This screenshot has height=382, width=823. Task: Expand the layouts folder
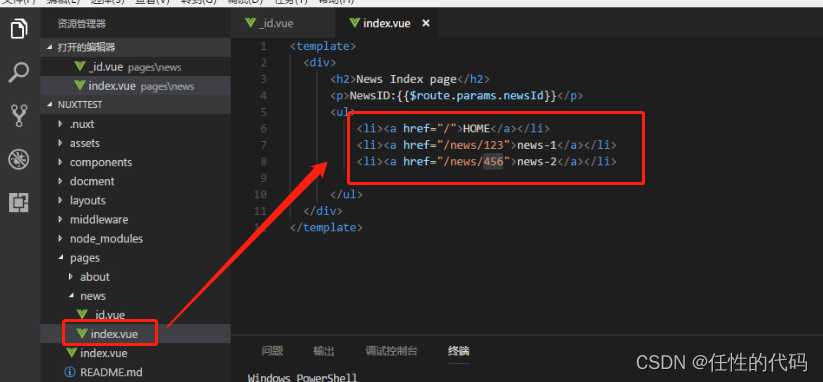tap(135, 200)
